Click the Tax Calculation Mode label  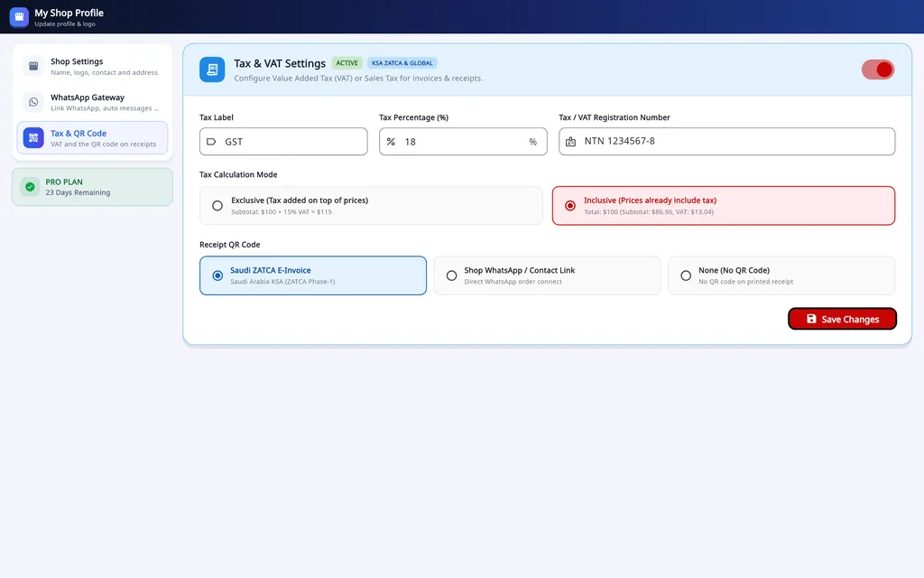pyautogui.click(x=238, y=174)
